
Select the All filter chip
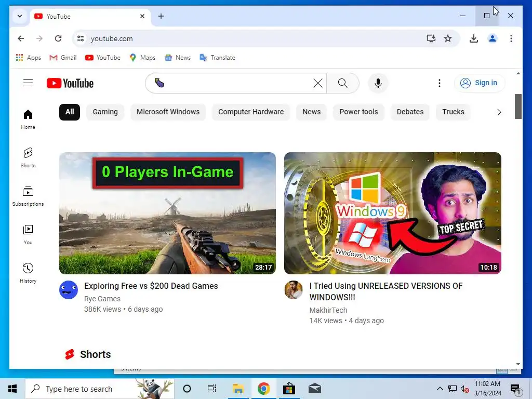[x=70, y=112]
